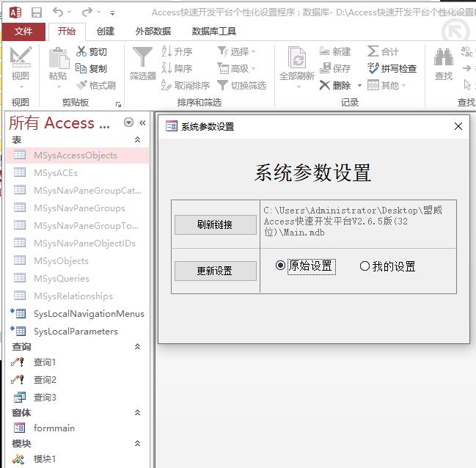The height and width of the screenshot is (468, 476).
Task: Open the 模块1 module item
Action: (x=45, y=458)
